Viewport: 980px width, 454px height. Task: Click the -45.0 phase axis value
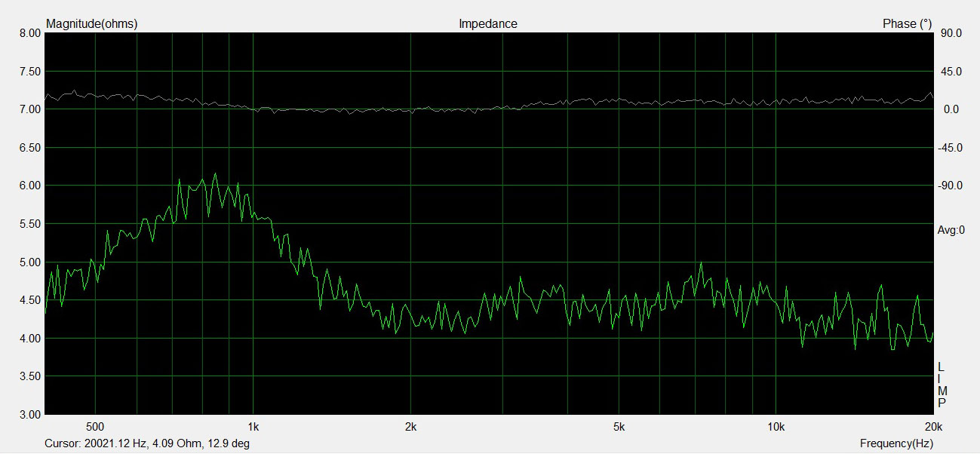click(951, 148)
